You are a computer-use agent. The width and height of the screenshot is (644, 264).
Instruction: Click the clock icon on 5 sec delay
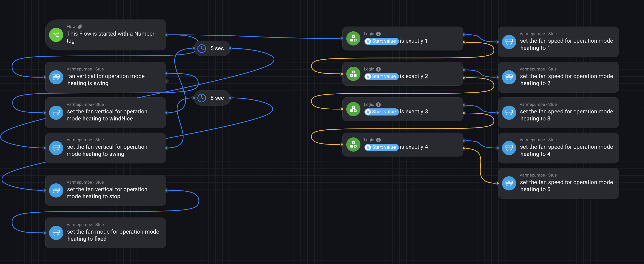(x=201, y=49)
